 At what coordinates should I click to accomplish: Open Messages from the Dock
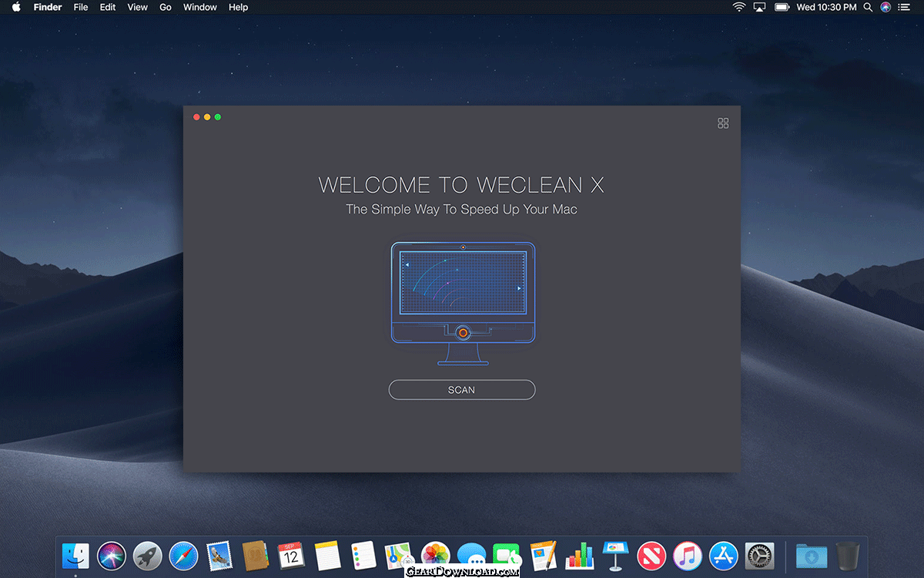coord(471,556)
